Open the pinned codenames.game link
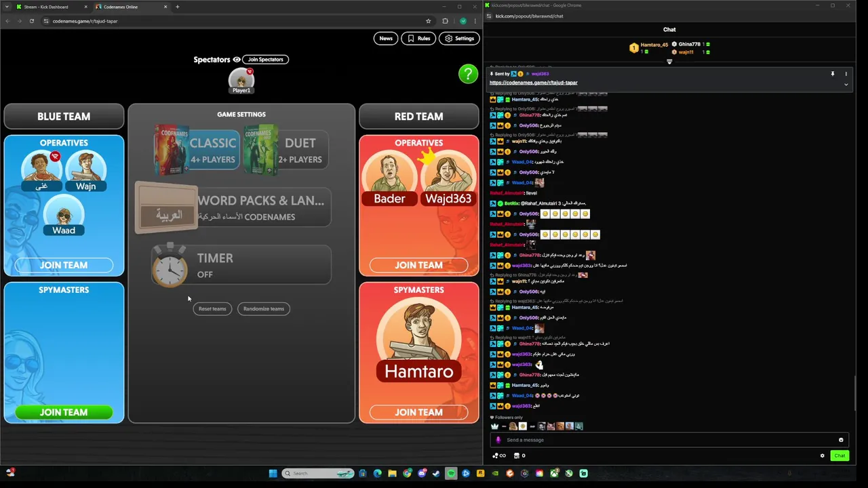The width and height of the screenshot is (868, 488). click(x=534, y=83)
